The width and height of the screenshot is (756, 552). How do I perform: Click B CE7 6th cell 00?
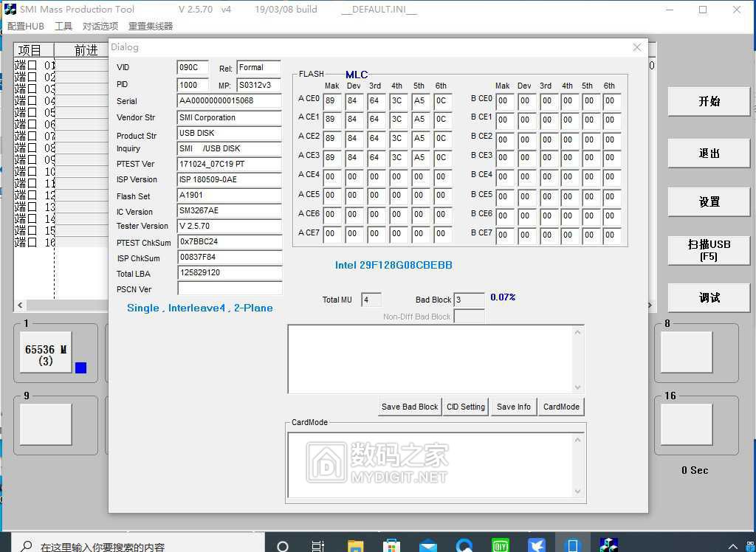point(612,235)
